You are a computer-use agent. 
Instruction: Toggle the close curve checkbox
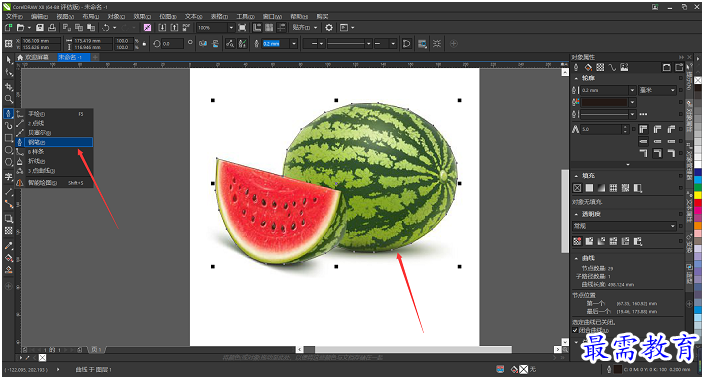575,330
